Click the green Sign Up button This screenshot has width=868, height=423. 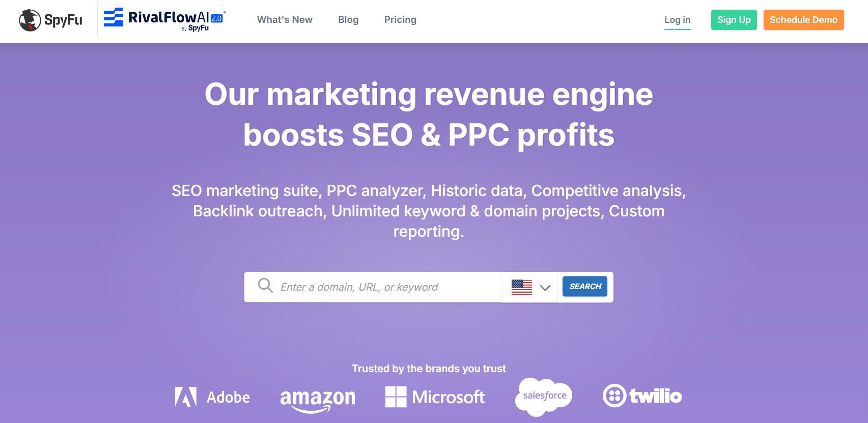coord(734,20)
